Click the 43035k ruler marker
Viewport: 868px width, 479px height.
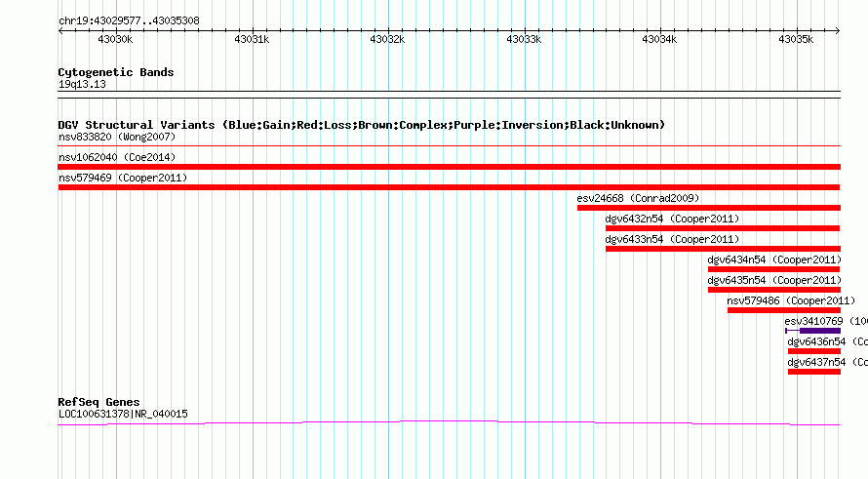pos(796,39)
